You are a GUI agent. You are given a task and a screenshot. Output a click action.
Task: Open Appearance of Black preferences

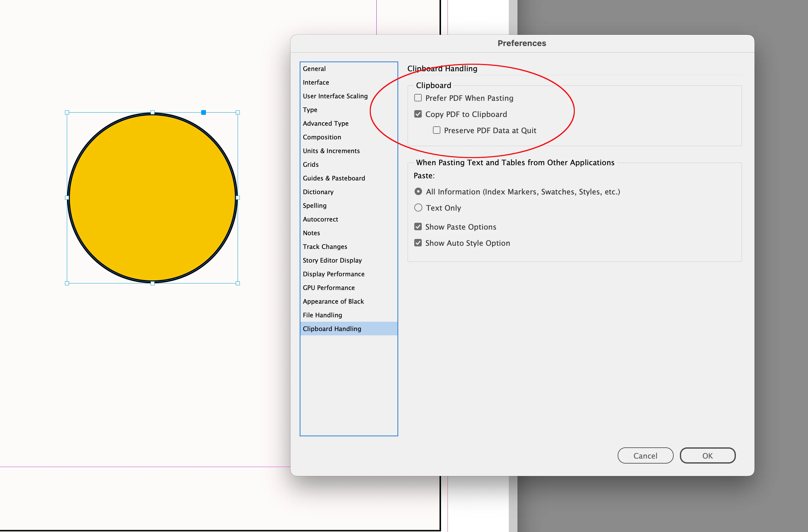[x=333, y=301]
